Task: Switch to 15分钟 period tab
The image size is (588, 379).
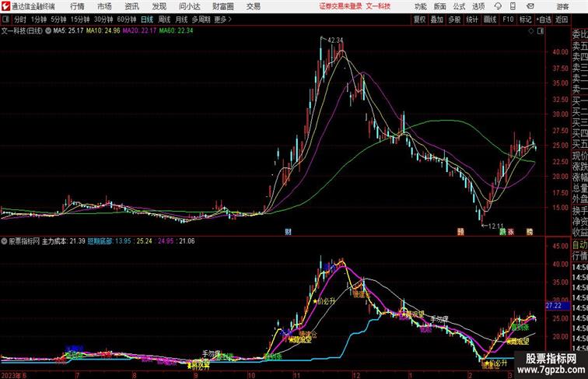Action: [80, 19]
